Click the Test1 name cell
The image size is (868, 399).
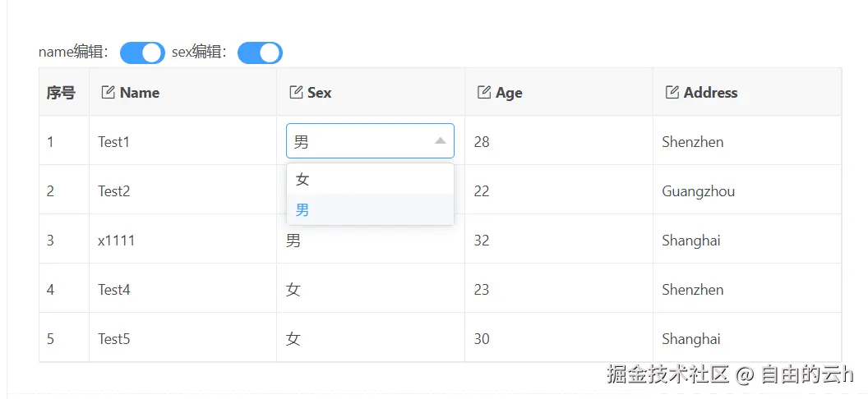coord(182,140)
